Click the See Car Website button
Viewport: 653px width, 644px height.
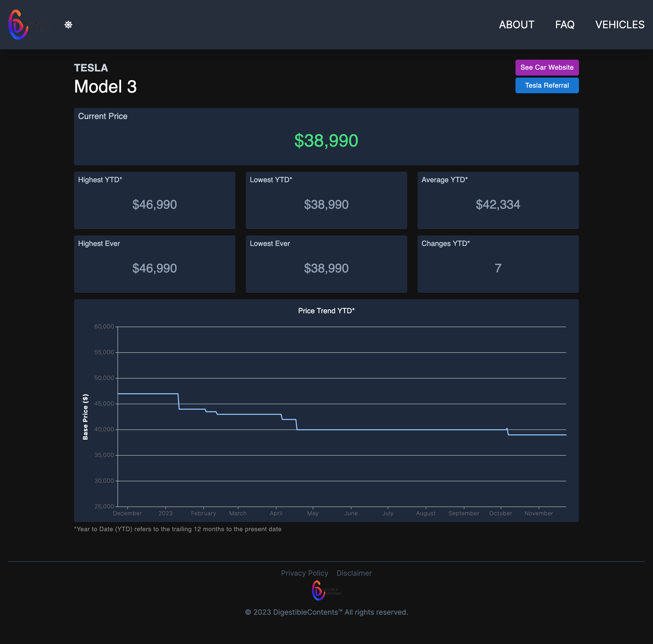pos(547,68)
